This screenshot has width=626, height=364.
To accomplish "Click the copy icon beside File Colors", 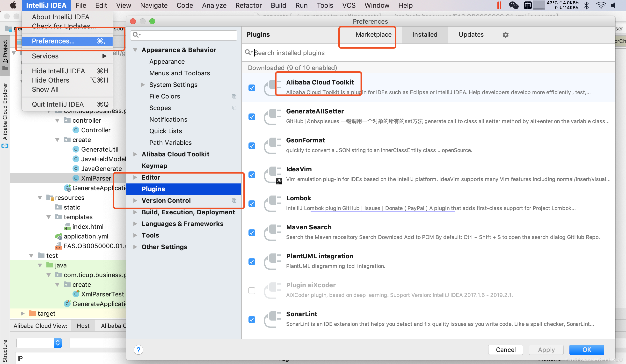I will tap(234, 96).
